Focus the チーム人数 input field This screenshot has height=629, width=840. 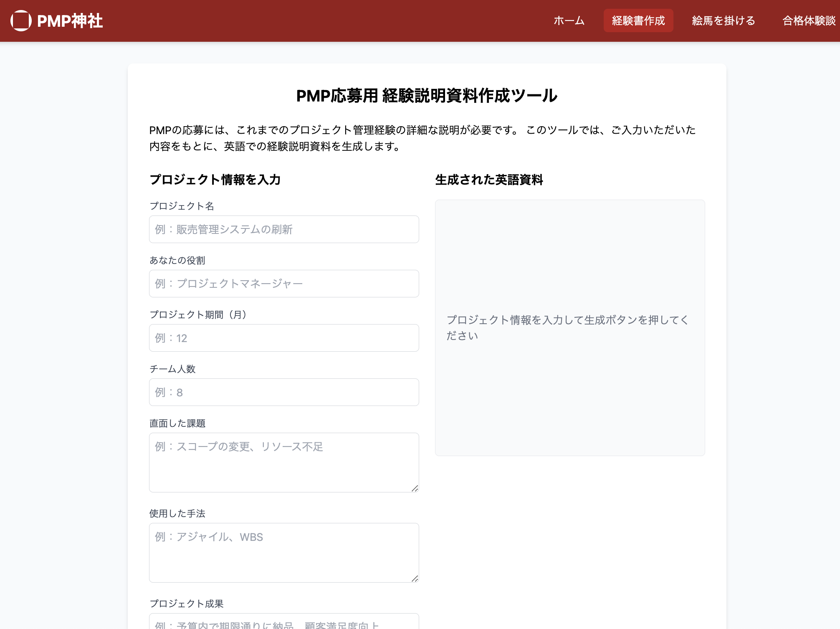pos(284,392)
